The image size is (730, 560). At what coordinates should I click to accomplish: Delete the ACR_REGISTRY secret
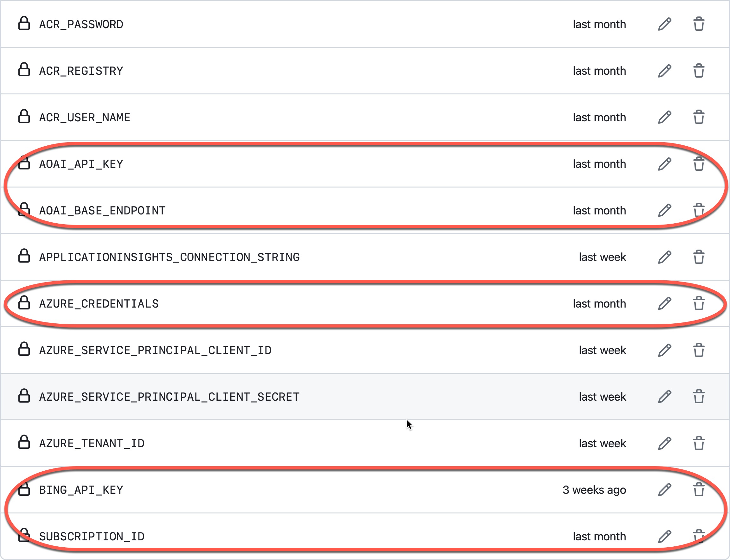click(699, 71)
